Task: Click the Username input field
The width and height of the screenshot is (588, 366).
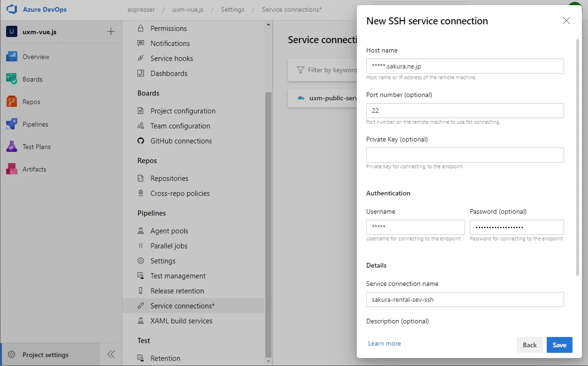Action: 415,227
